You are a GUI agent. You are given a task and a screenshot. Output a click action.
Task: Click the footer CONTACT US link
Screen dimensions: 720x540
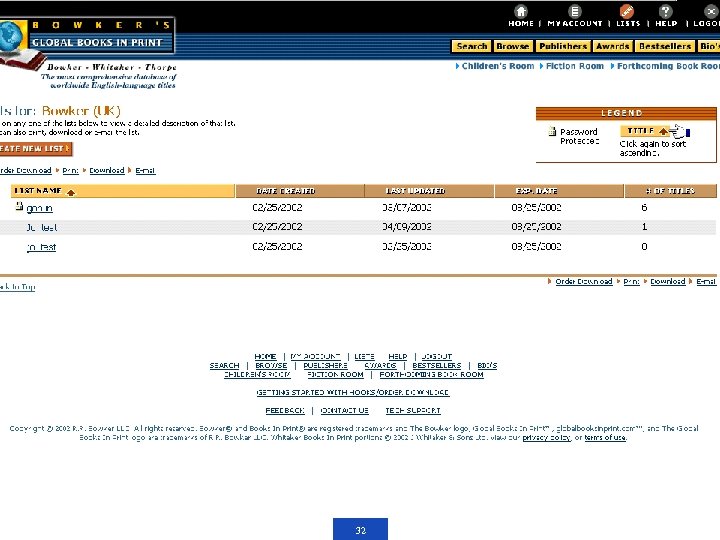344,411
